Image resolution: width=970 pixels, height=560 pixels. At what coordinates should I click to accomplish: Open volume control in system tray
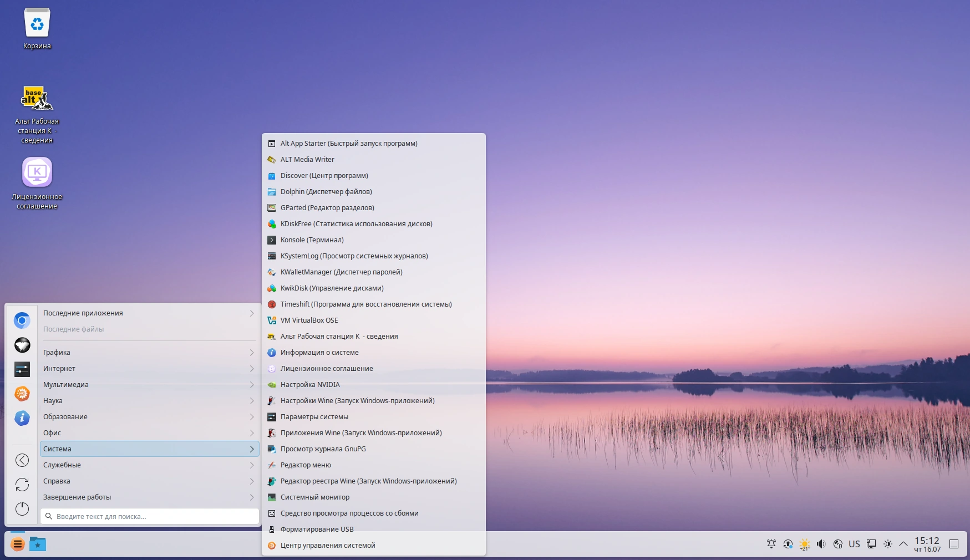[x=821, y=544]
